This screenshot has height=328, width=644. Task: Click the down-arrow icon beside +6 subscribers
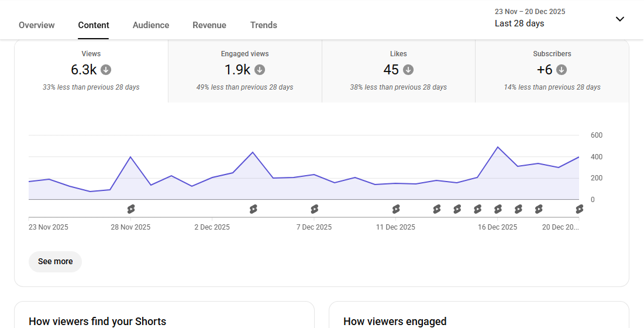562,70
